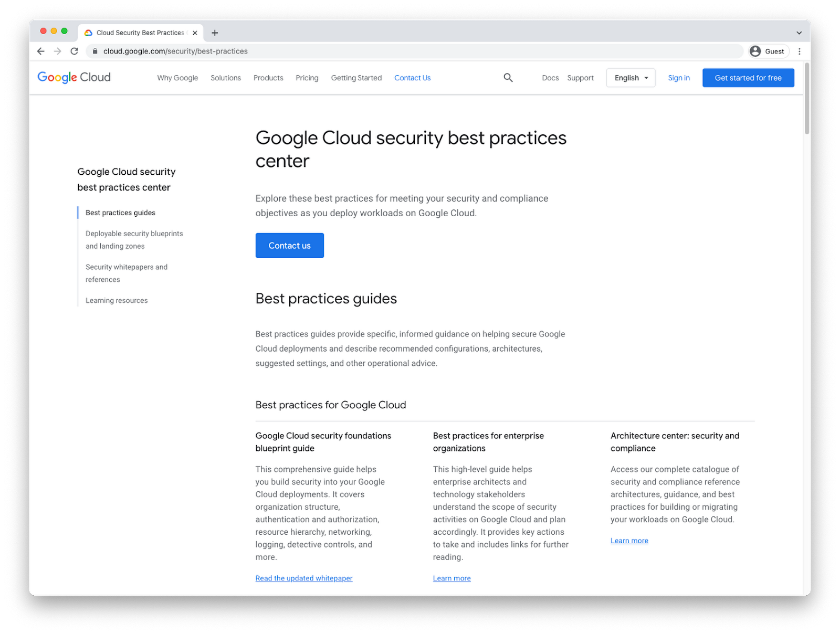Click the Sign in link
The image size is (840, 634).
point(679,78)
